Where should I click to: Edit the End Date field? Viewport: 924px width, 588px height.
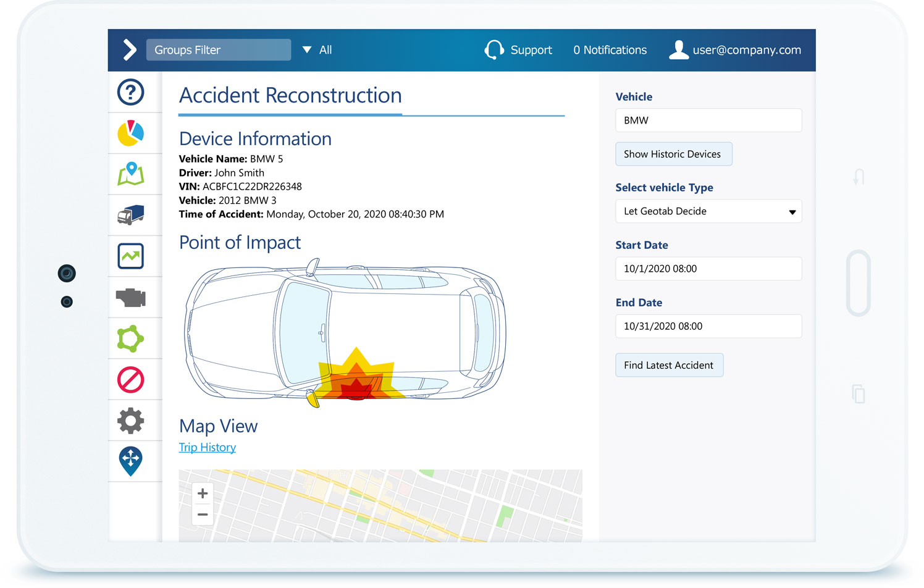[x=708, y=326]
